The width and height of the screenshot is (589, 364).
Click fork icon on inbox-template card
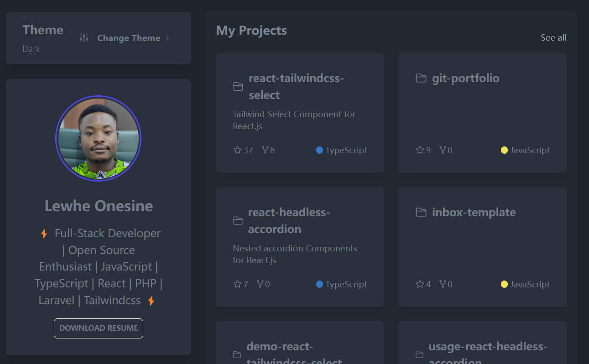click(442, 284)
